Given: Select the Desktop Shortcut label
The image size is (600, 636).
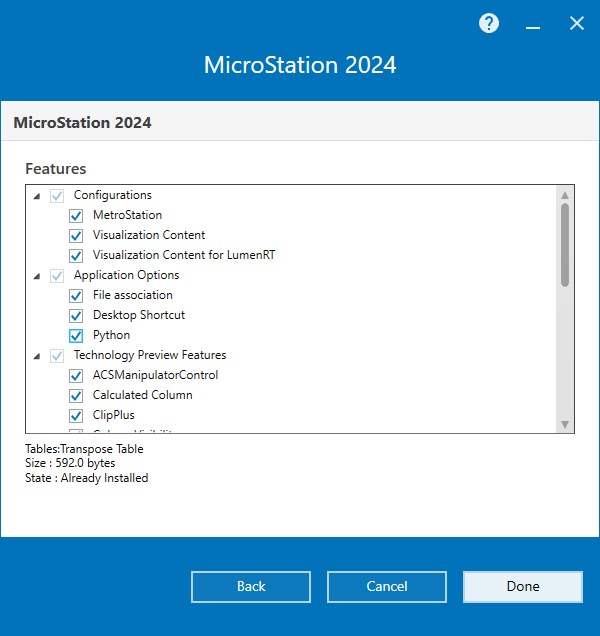Looking at the screenshot, I should (139, 315).
